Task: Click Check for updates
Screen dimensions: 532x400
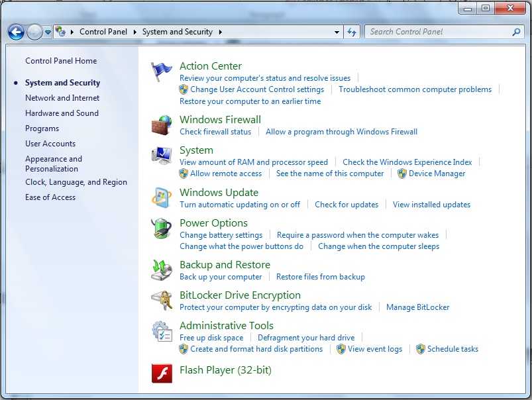Action: click(x=346, y=205)
